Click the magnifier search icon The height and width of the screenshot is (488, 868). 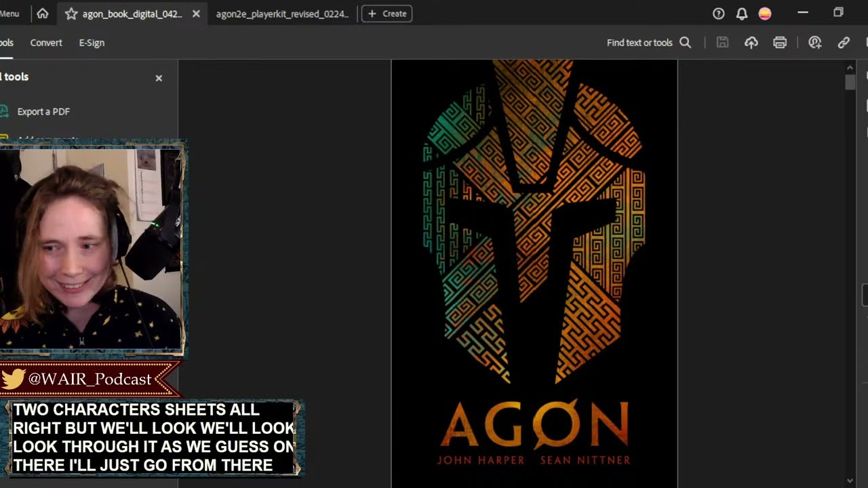click(x=686, y=43)
